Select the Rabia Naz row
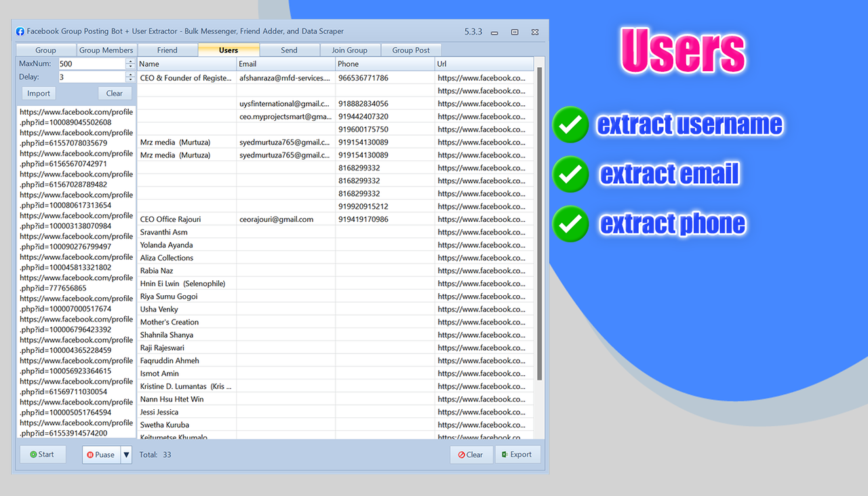This screenshot has height=496, width=868. (336, 271)
